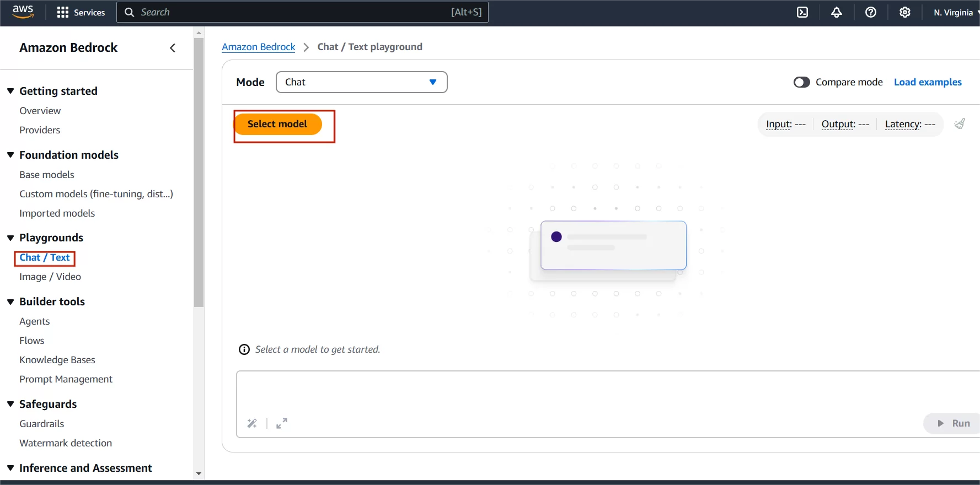The image size is (980, 485).
Task: Open Flows under Builder tools
Action: tap(32, 341)
